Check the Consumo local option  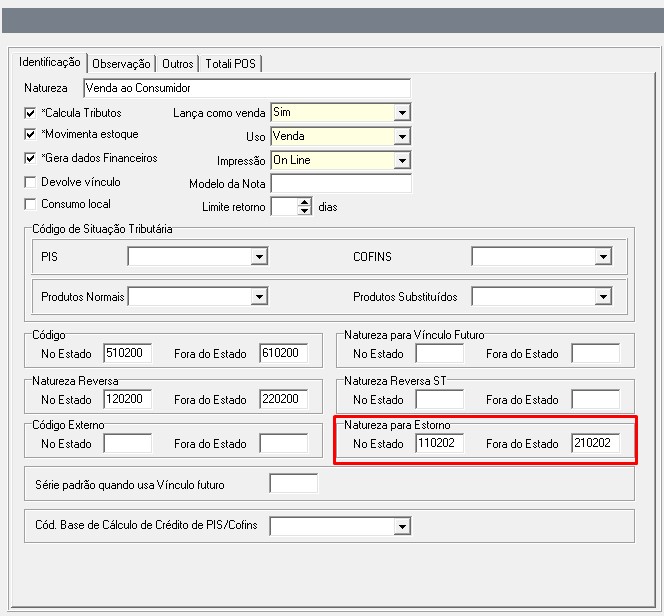30,204
